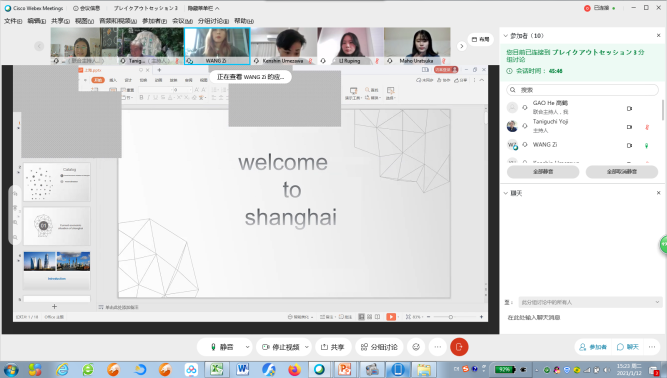The height and width of the screenshot is (378, 667).
Task: Click the 共享 share button
Action: pos(332,347)
